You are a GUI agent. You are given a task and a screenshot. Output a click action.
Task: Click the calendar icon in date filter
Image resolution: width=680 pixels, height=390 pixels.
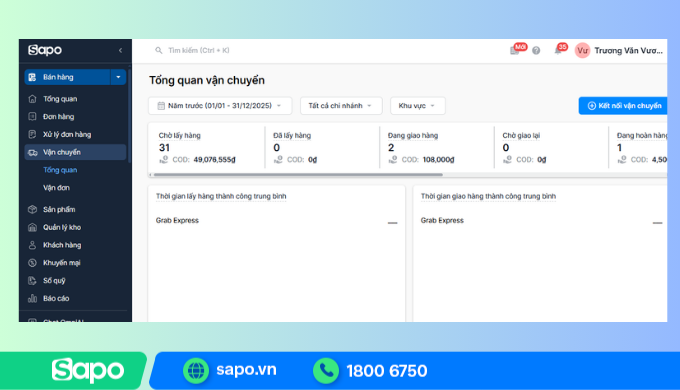(161, 106)
